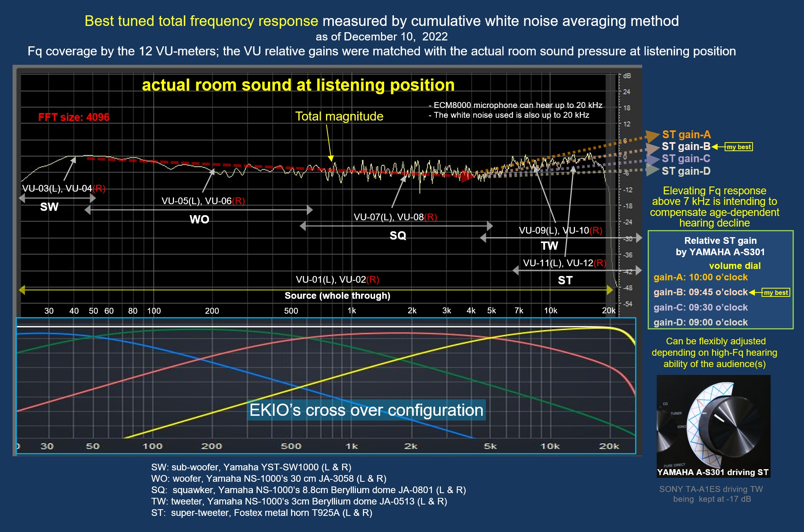Select "ST: super-tweeter, Fostex metal horn T925A" line
This screenshot has height=532, width=804.
(x=262, y=513)
